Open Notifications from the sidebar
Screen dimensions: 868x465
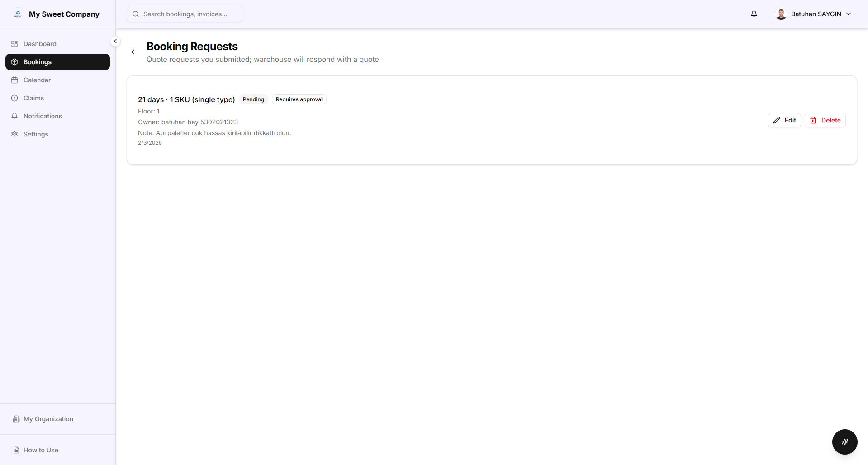click(57, 116)
